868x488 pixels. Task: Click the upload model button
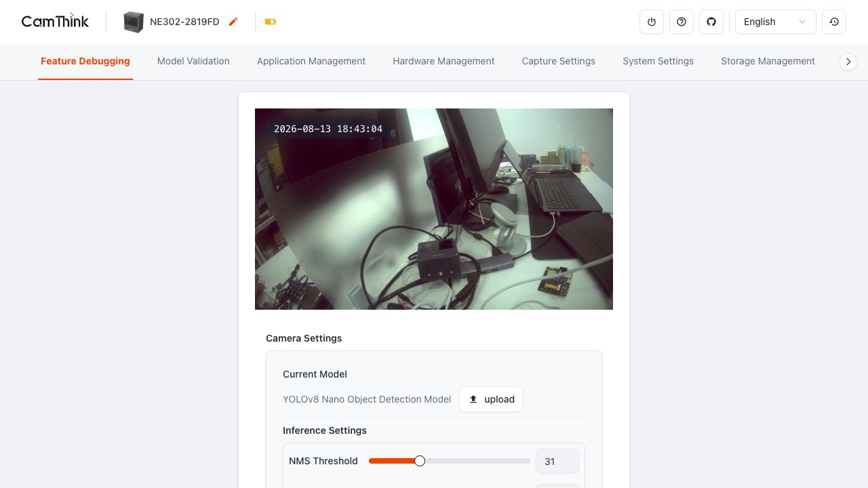[491, 399]
